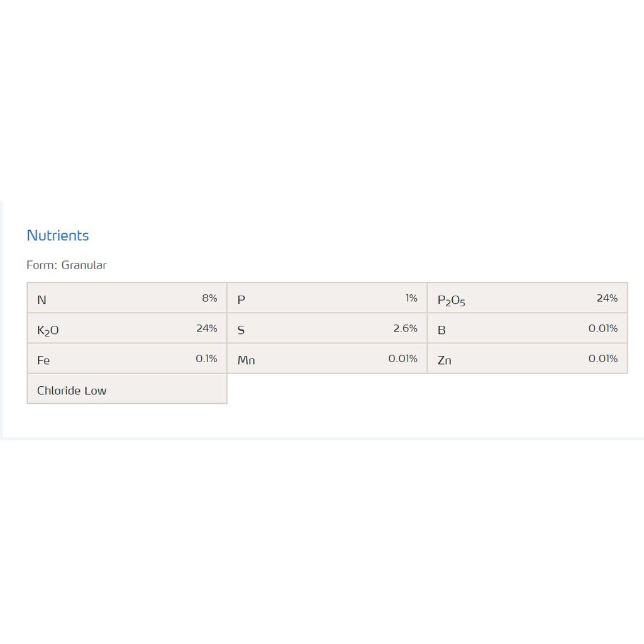Click the Chloride Low cell
Viewport: 644px width, 644px height.
pos(127,389)
